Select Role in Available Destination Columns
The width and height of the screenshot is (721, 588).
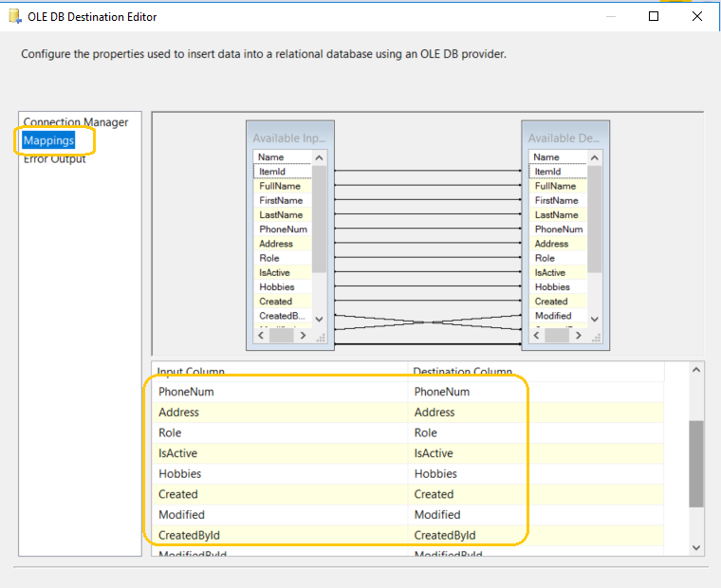pyautogui.click(x=558, y=258)
